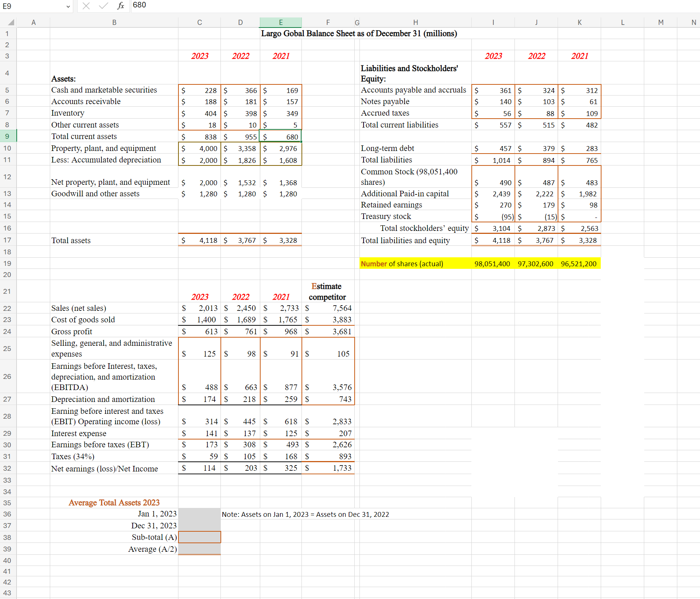
Task: Open the Name Box dropdown arrow
Action: click(x=68, y=6)
